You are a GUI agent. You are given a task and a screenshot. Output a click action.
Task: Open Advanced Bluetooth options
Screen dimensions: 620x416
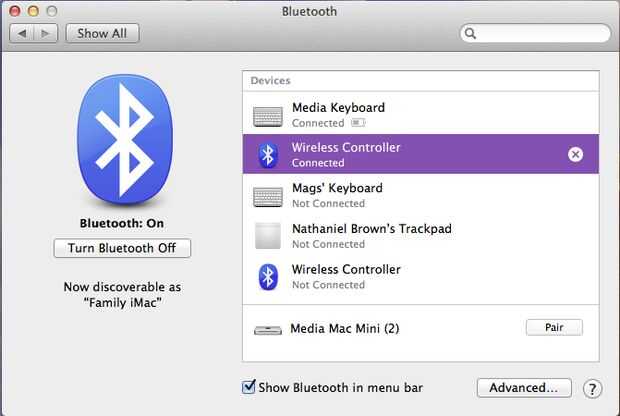coord(523,387)
